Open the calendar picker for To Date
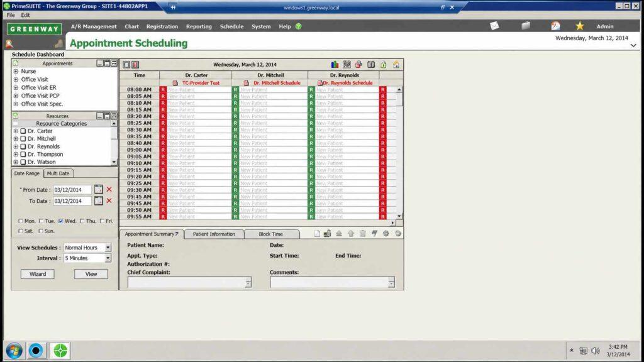Image resolution: width=644 pixels, height=362 pixels. pyautogui.click(x=99, y=200)
